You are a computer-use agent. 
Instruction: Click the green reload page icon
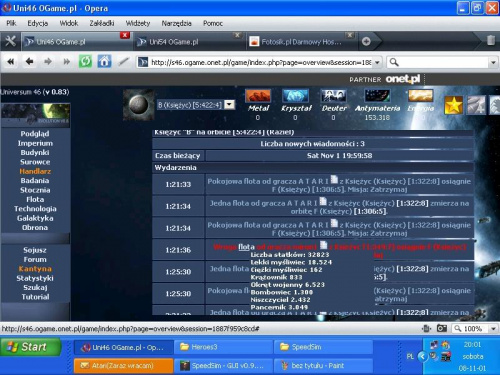pyautogui.click(x=85, y=61)
